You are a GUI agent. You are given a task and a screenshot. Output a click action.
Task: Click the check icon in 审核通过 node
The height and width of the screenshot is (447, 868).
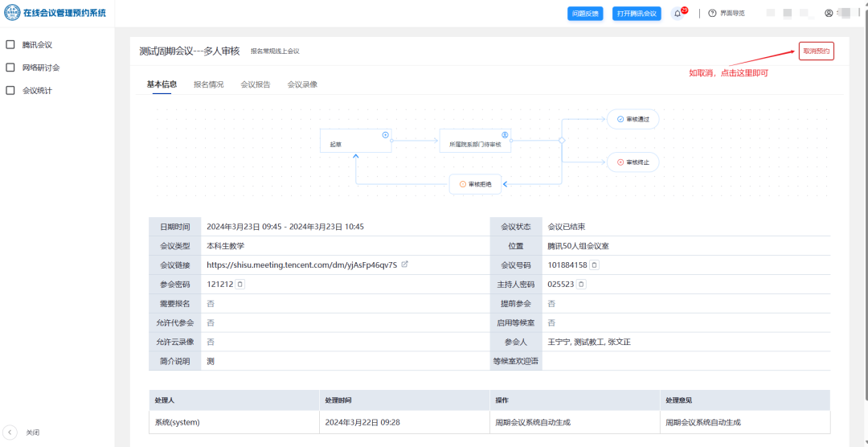[620, 119]
